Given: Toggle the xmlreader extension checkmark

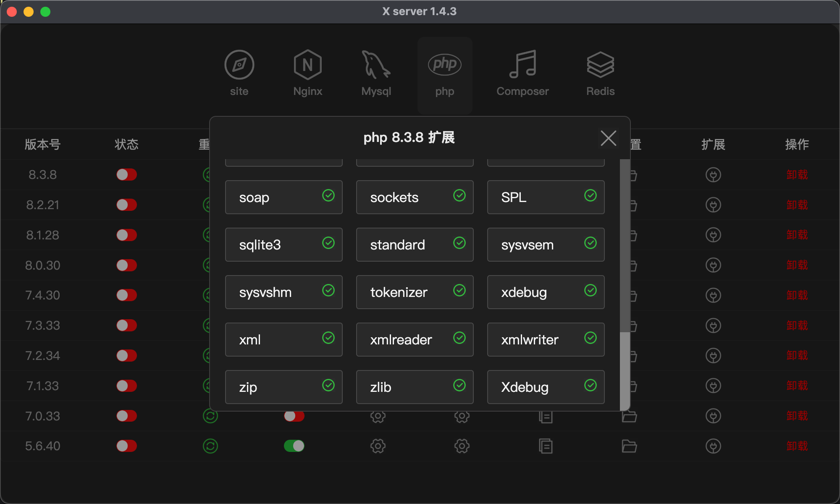Looking at the screenshot, I should pyautogui.click(x=459, y=338).
